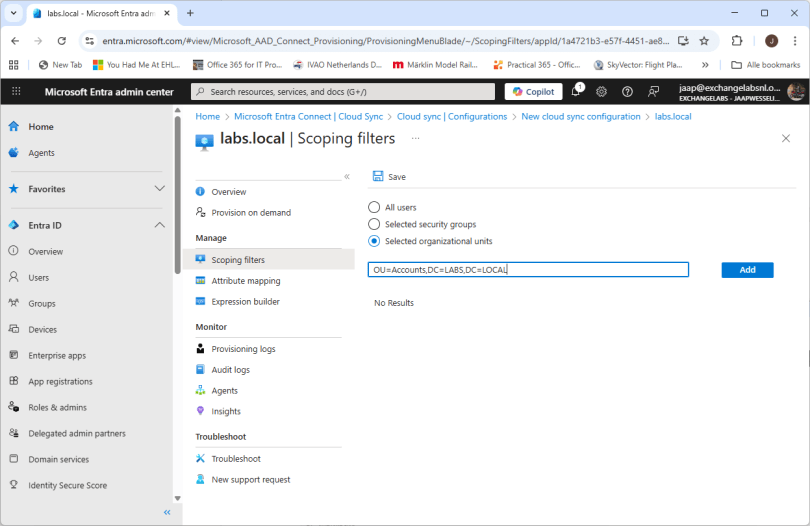Choose Selected security groups radio button
Image resolution: width=810 pixels, height=526 pixels.
click(x=375, y=224)
